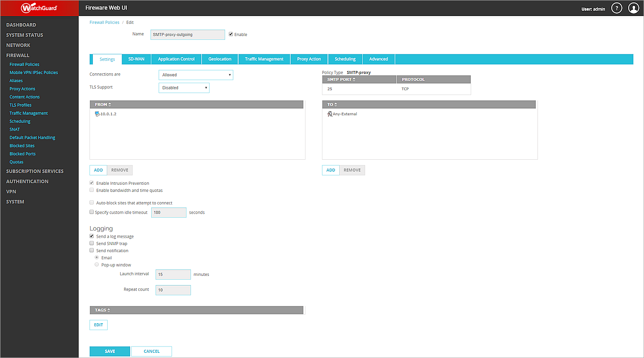Save the SMTP-proxy-outgoing policy
This screenshot has height=358, width=644.
(109, 351)
